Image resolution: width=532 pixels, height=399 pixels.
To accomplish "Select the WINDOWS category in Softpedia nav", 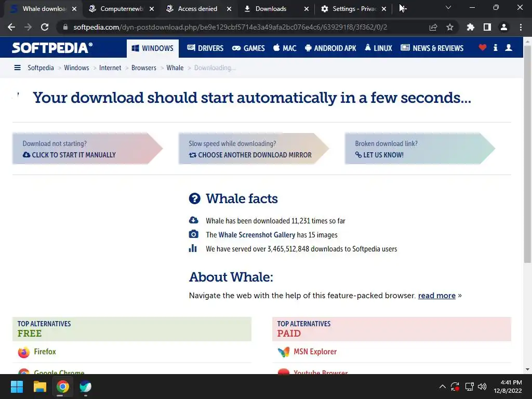I will (x=153, y=48).
